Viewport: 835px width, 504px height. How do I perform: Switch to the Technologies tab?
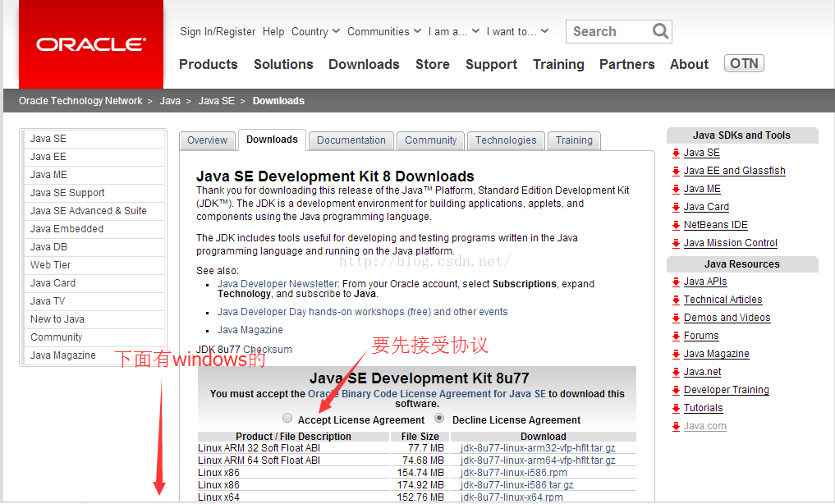[506, 140]
